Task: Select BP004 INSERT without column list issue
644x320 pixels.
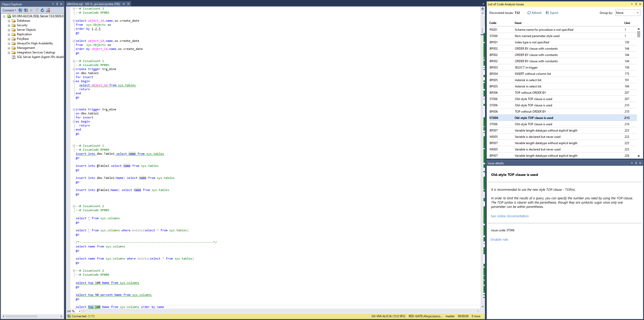Action: coord(563,74)
